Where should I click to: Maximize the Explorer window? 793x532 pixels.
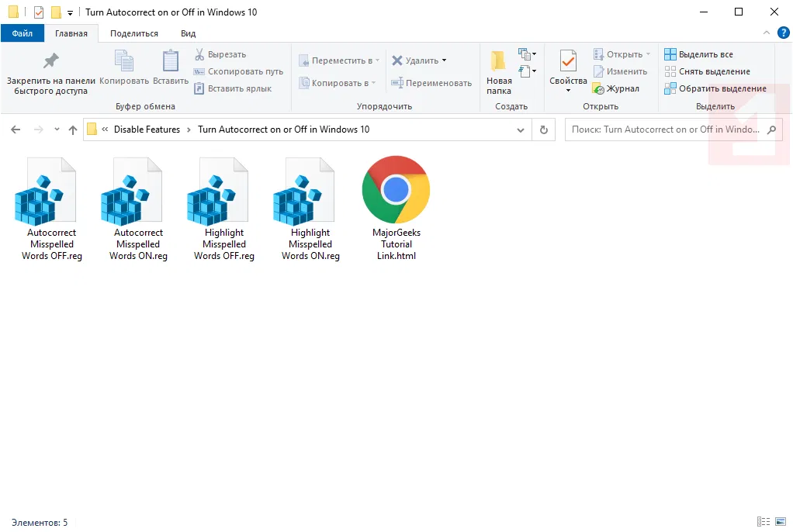tap(739, 12)
